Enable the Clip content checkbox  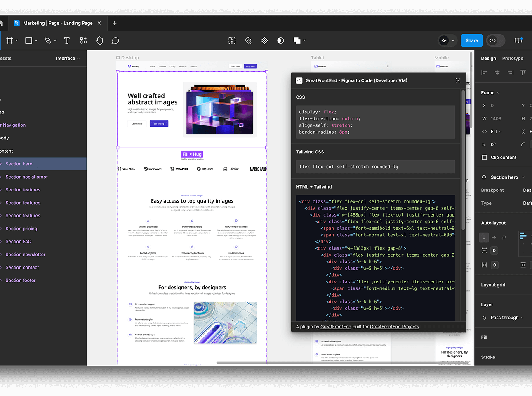coord(485,158)
